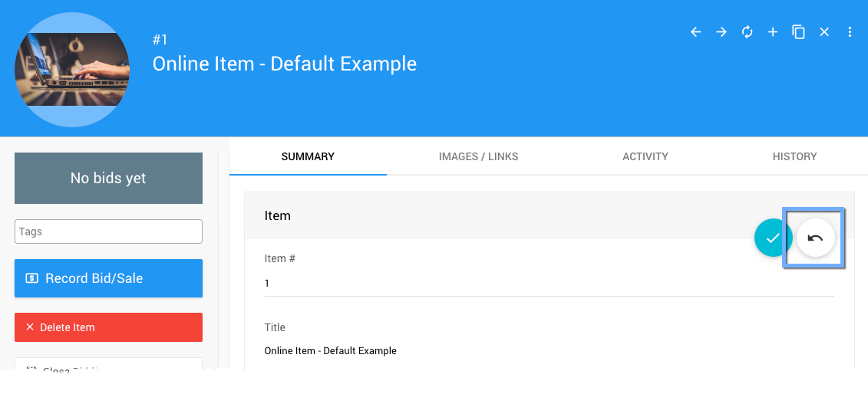The image size is (868, 394).
Task: Switch to the Activity tab
Action: pyautogui.click(x=645, y=156)
